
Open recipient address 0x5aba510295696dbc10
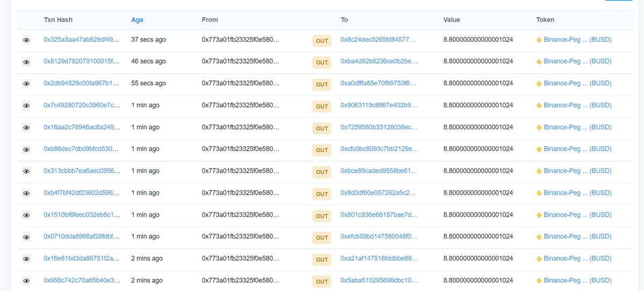(379, 280)
